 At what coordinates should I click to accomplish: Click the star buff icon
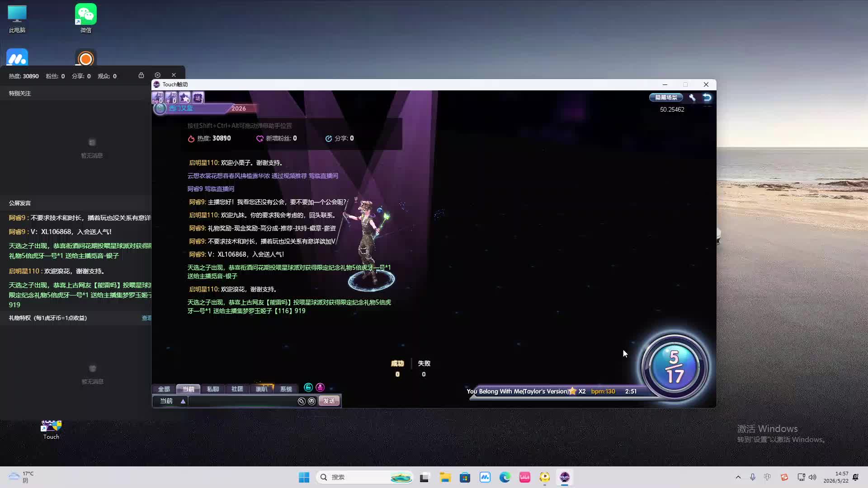pyautogui.click(x=184, y=97)
